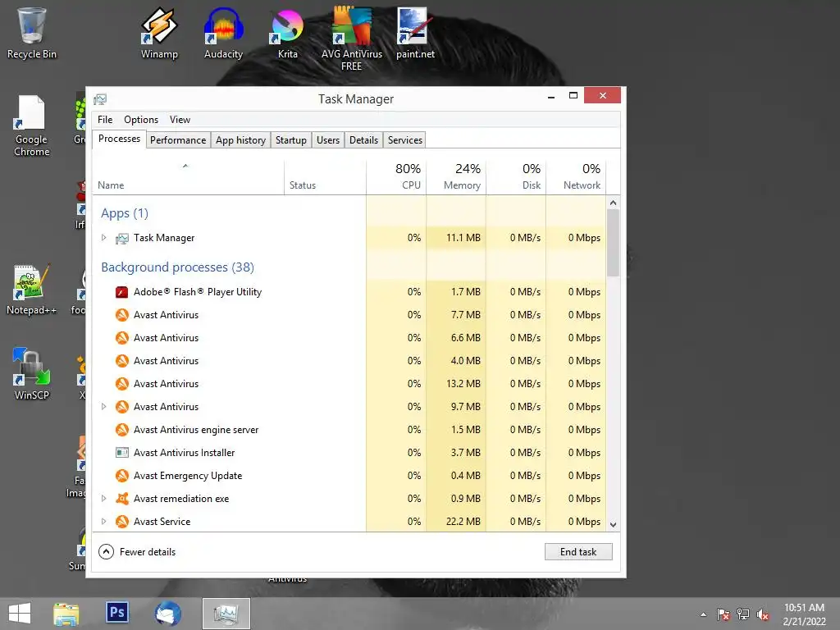Launch Winamp from the desktop

pyautogui.click(x=159, y=33)
